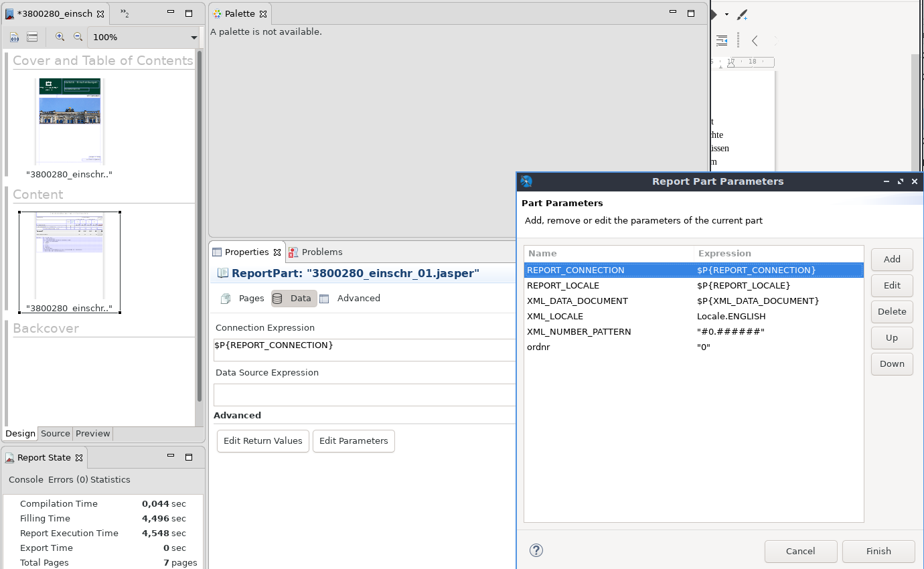Move selected parameter Up
The width and height of the screenshot is (924, 569).
892,337
